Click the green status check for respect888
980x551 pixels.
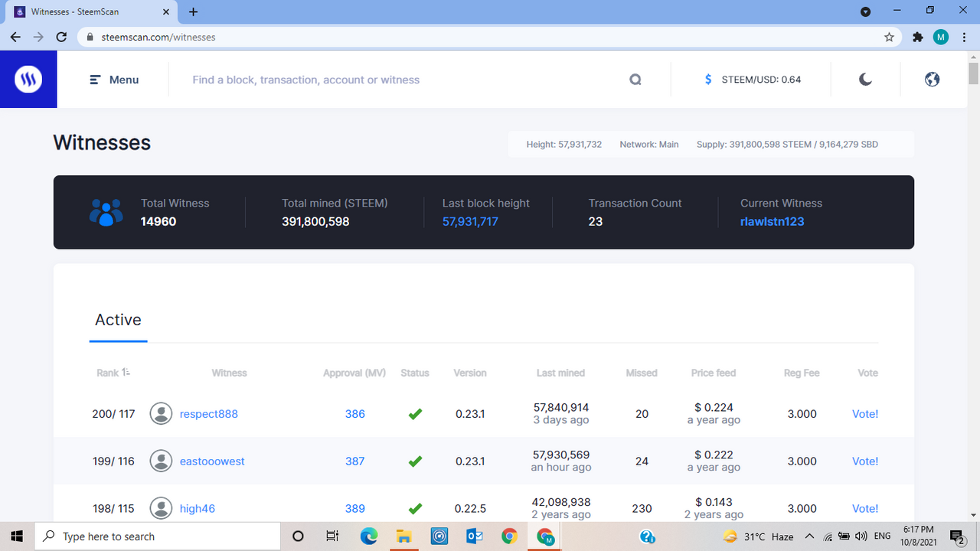pyautogui.click(x=415, y=414)
